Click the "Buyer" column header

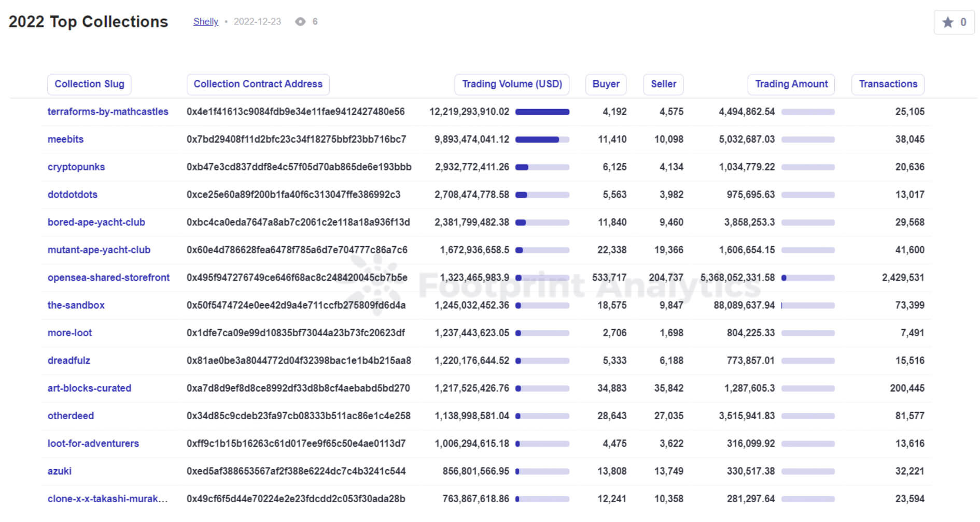(x=605, y=84)
